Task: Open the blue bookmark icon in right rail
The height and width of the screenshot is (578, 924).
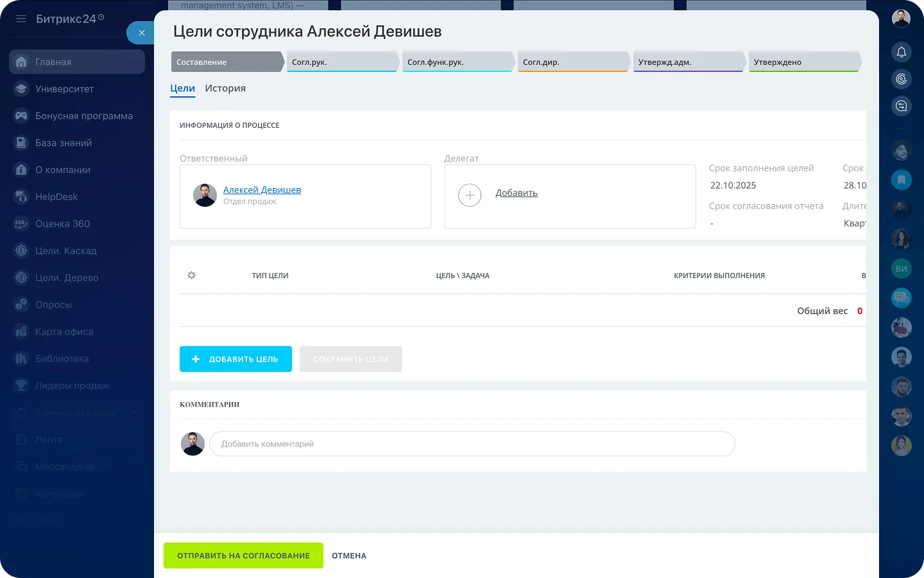Action: (901, 180)
